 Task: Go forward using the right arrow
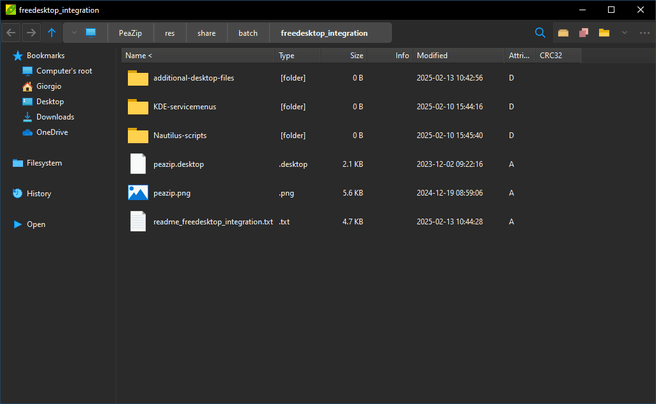(x=31, y=33)
